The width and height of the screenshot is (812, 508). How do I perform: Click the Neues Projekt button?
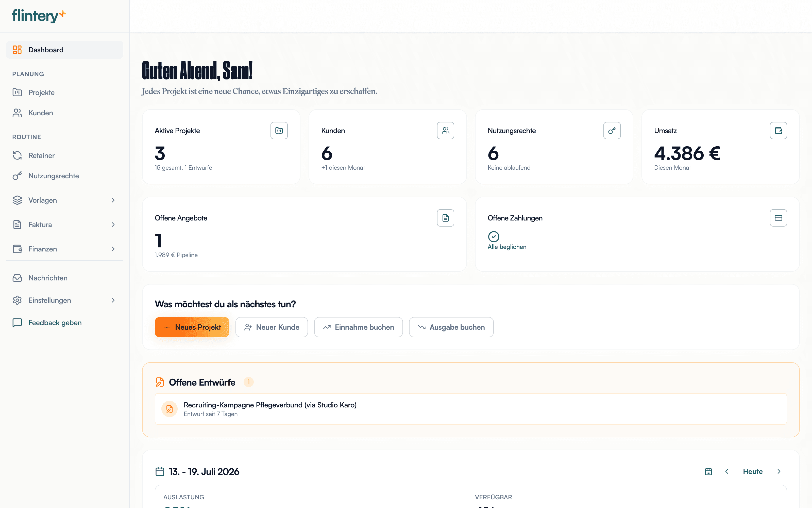(192, 327)
